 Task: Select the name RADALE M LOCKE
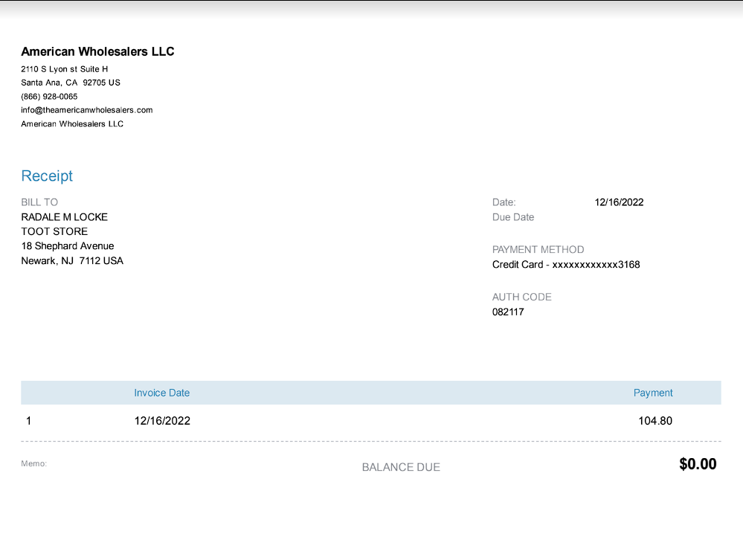pyautogui.click(x=65, y=217)
